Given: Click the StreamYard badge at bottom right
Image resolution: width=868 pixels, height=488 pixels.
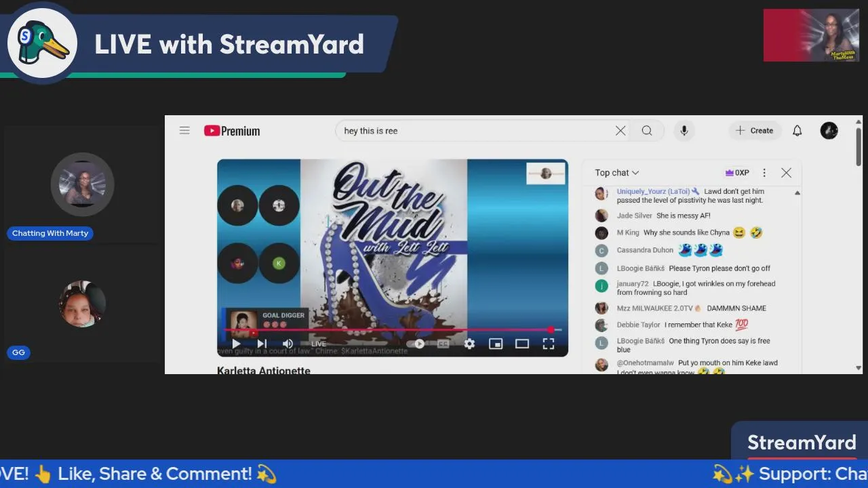Looking at the screenshot, I should click(801, 442).
